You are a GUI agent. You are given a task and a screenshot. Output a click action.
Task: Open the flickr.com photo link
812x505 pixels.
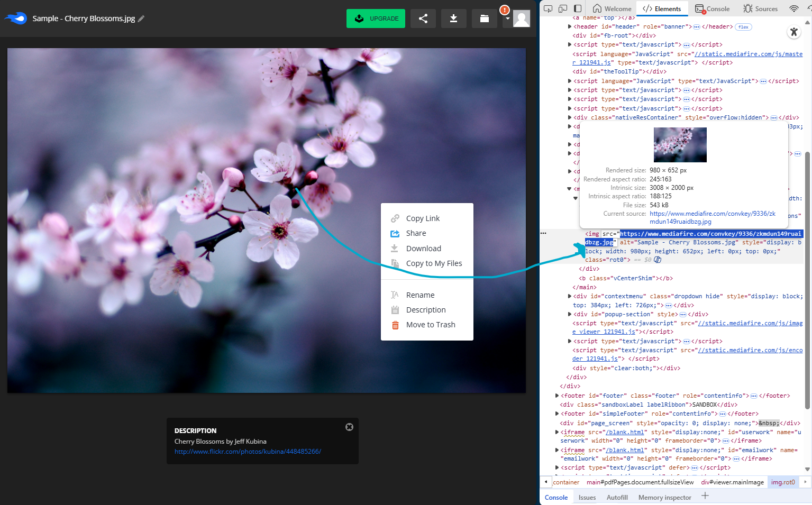(x=248, y=452)
